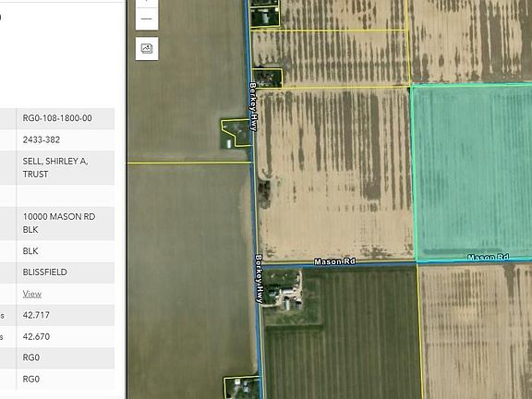The height and width of the screenshot is (399, 532).
Task: Select the 42.670 acres value
Action: click(x=36, y=336)
